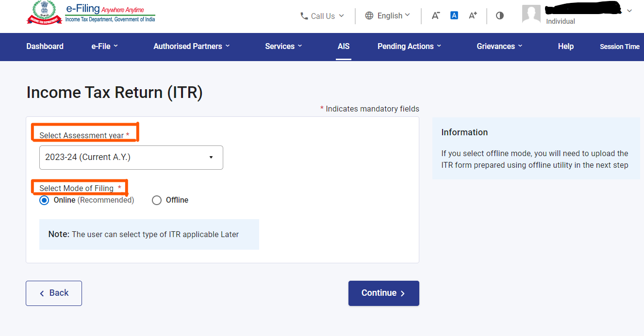This screenshot has width=644, height=336.
Task: Select the Online filing mode radio button
Action: point(44,200)
